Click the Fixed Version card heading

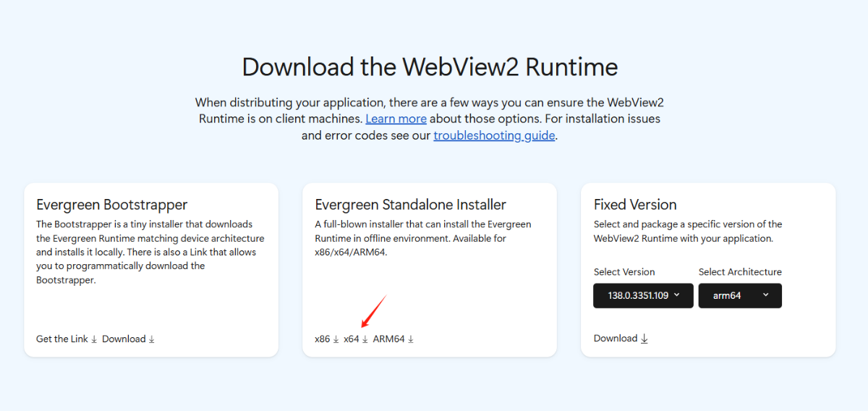(635, 205)
